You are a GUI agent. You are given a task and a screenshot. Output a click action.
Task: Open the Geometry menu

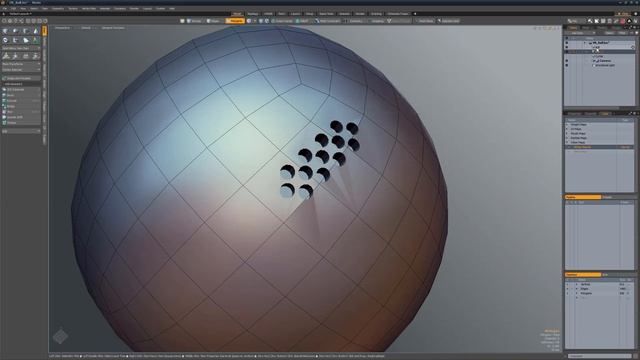(x=58, y=8)
